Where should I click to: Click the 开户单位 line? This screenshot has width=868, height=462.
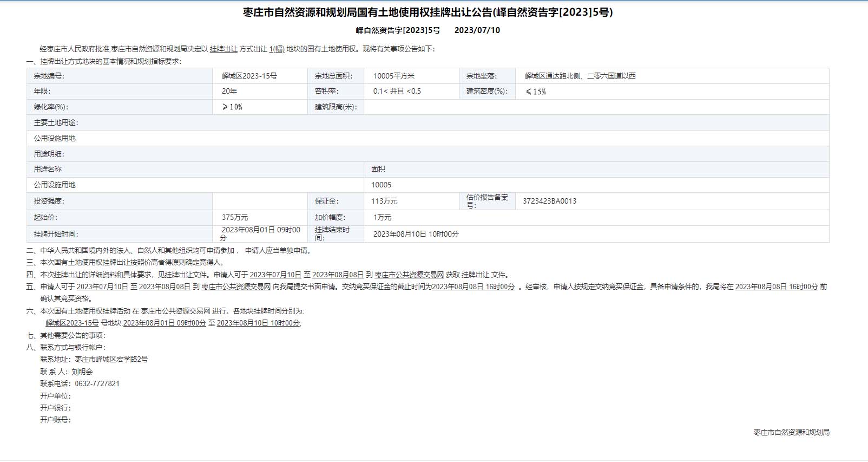pyautogui.click(x=55, y=396)
